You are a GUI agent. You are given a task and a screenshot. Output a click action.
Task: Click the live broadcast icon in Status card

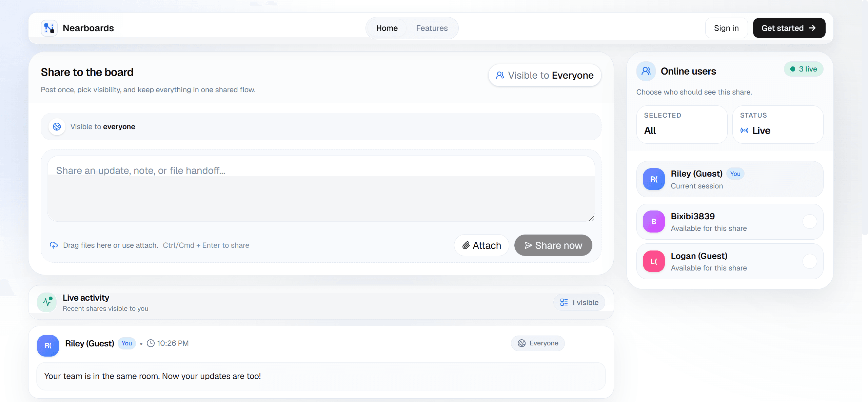(745, 130)
